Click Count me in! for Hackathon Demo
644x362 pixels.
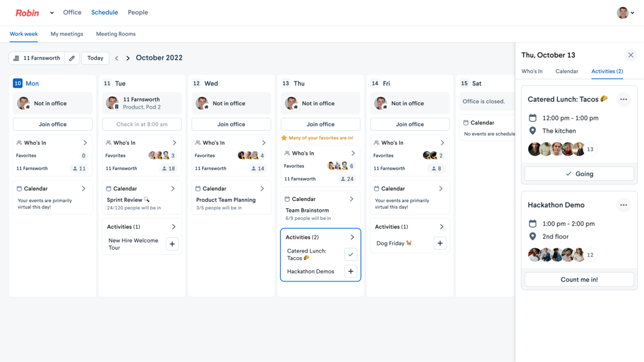tap(579, 279)
